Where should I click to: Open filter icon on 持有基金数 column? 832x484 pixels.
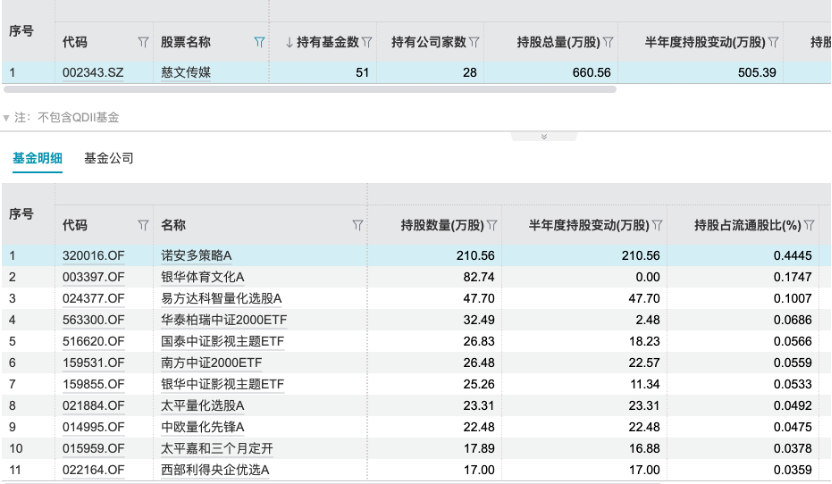point(367,42)
